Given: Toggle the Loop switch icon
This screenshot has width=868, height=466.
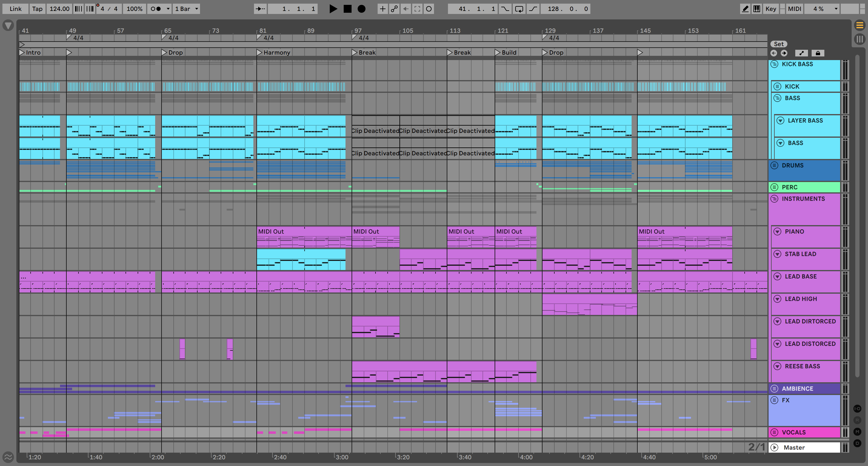Looking at the screenshot, I should (519, 9).
